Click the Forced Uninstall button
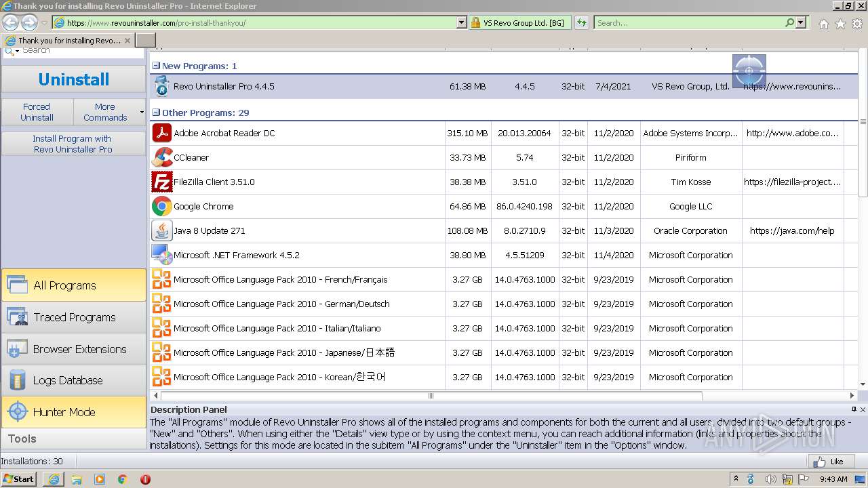 [x=37, y=112]
